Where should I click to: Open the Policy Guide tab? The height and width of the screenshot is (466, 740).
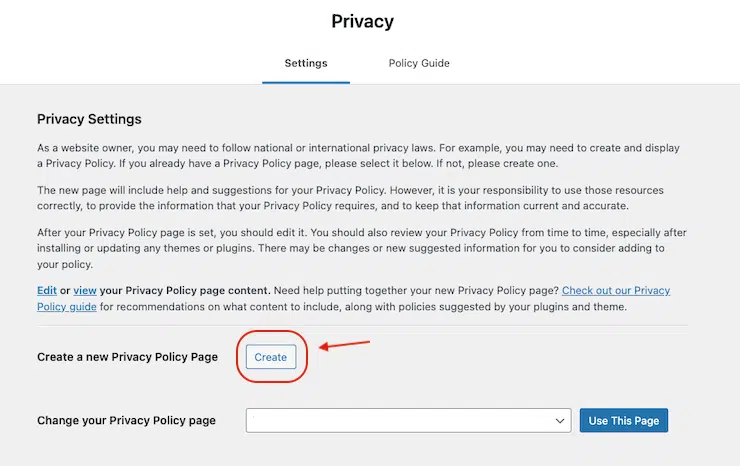click(419, 63)
